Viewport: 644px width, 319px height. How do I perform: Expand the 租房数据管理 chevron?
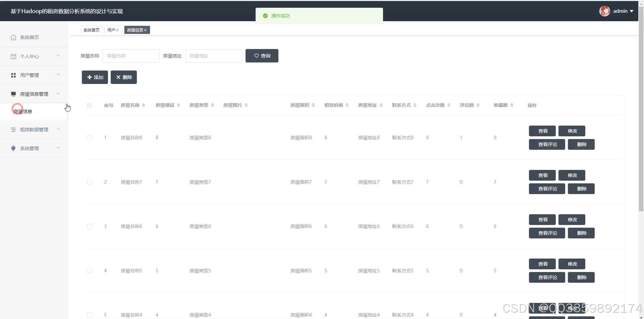[58, 129]
